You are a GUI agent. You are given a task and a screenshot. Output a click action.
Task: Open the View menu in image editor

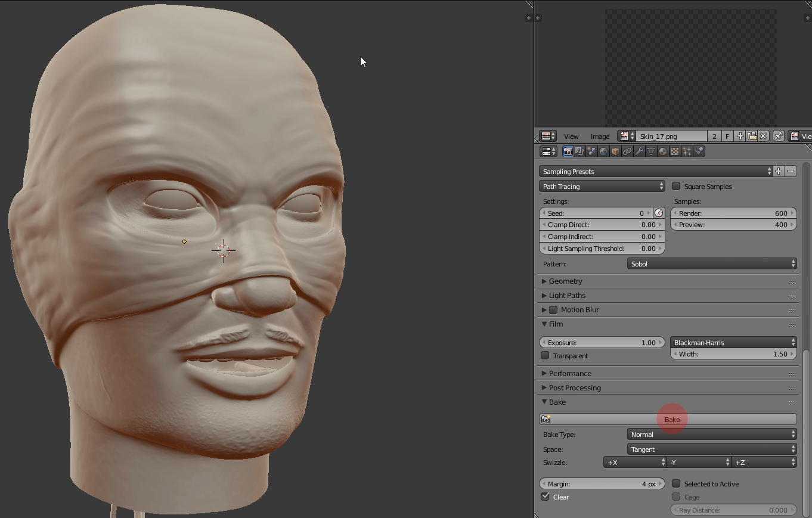(571, 137)
